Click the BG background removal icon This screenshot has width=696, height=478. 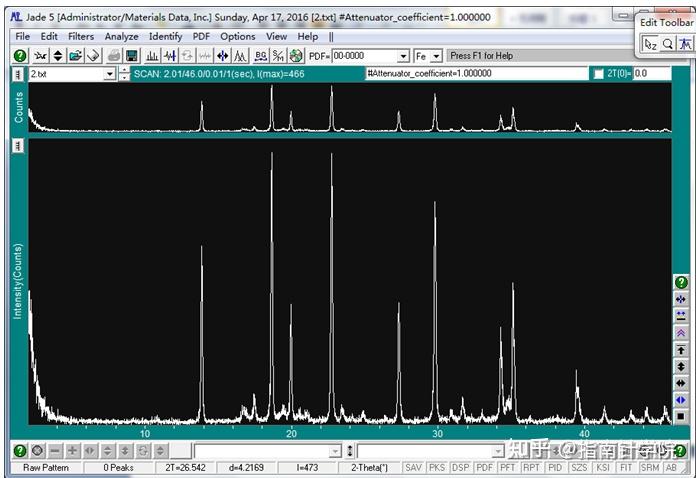click(x=261, y=56)
